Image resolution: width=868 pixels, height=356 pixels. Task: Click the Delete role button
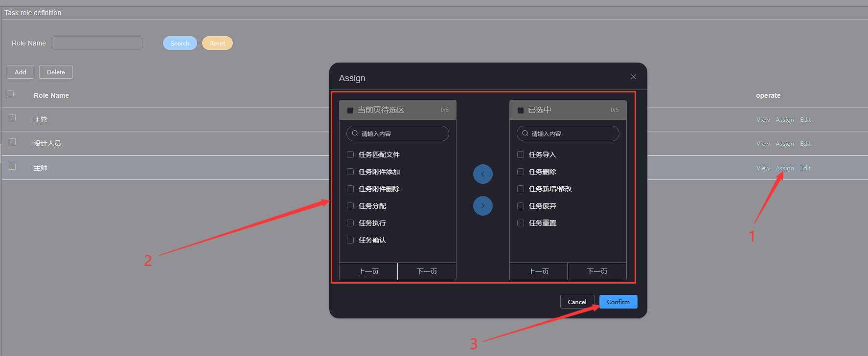[x=56, y=72]
